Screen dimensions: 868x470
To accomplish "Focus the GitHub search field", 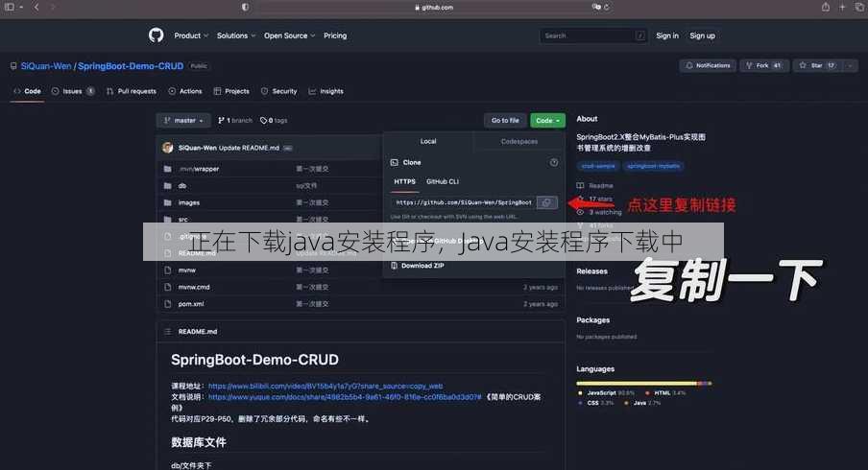I will click(x=593, y=35).
